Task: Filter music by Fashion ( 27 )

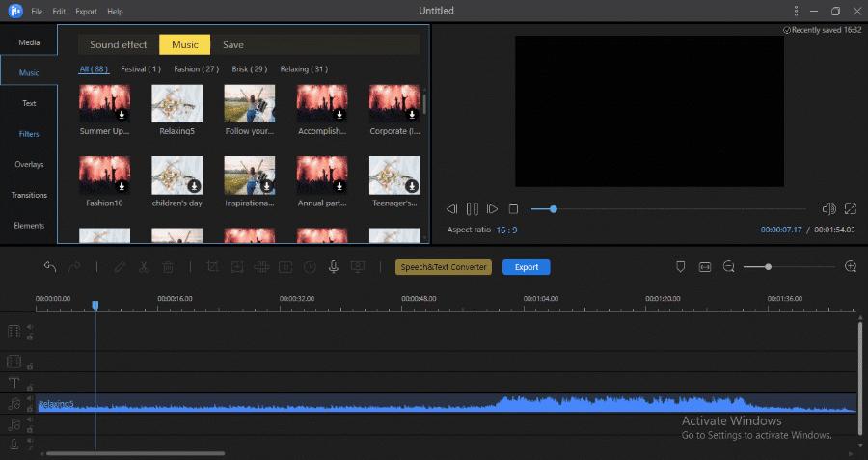Action: click(x=197, y=69)
